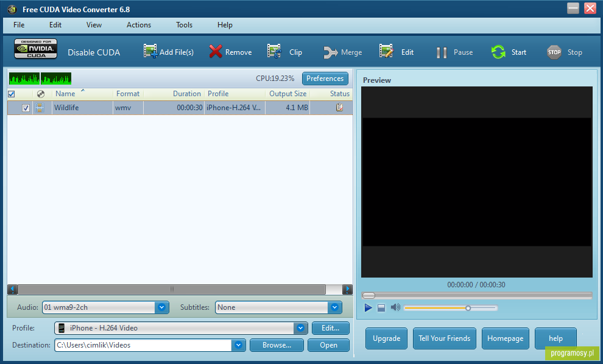Click the help button under Preview
Image resolution: width=603 pixels, height=364 pixels.
555,338
